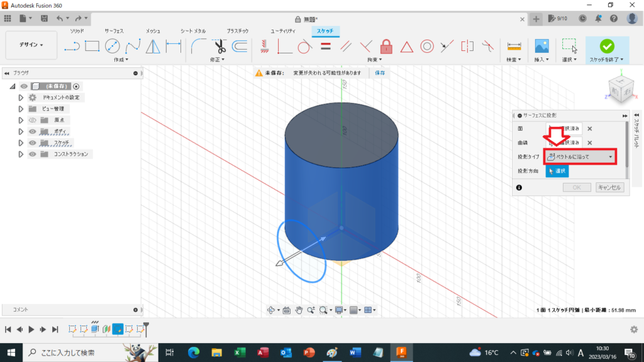Select the Sketch Dimension tool
Screen dimensions: 644x362
[174, 46]
